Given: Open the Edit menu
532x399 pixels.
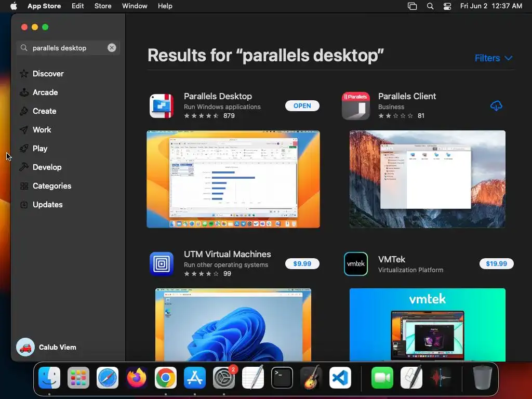Looking at the screenshot, I should pyautogui.click(x=78, y=6).
